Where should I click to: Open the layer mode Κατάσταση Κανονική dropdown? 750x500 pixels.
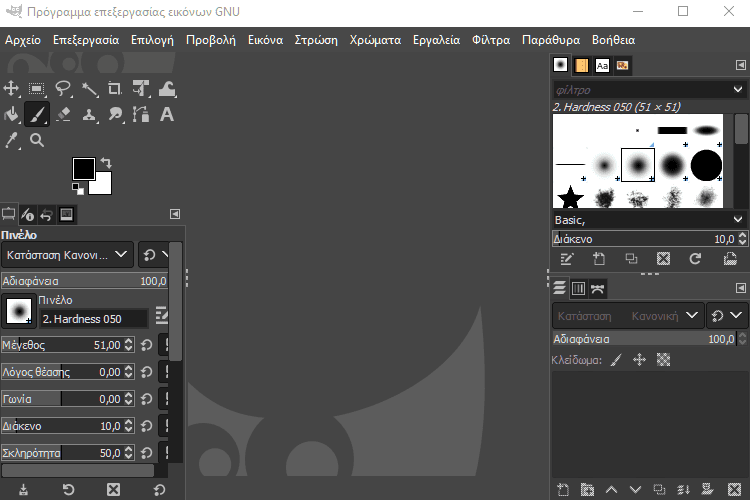click(628, 316)
